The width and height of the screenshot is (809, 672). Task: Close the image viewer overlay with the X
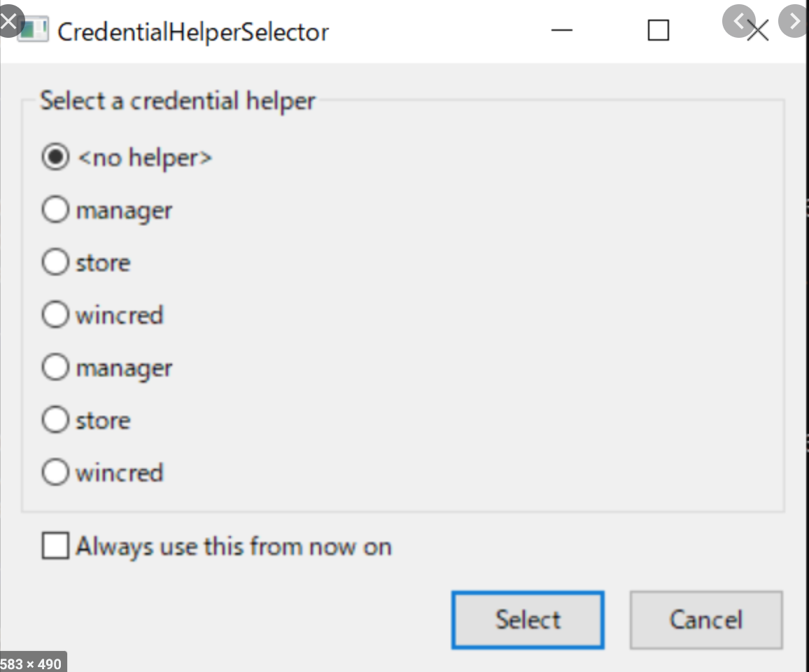(x=10, y=20)
